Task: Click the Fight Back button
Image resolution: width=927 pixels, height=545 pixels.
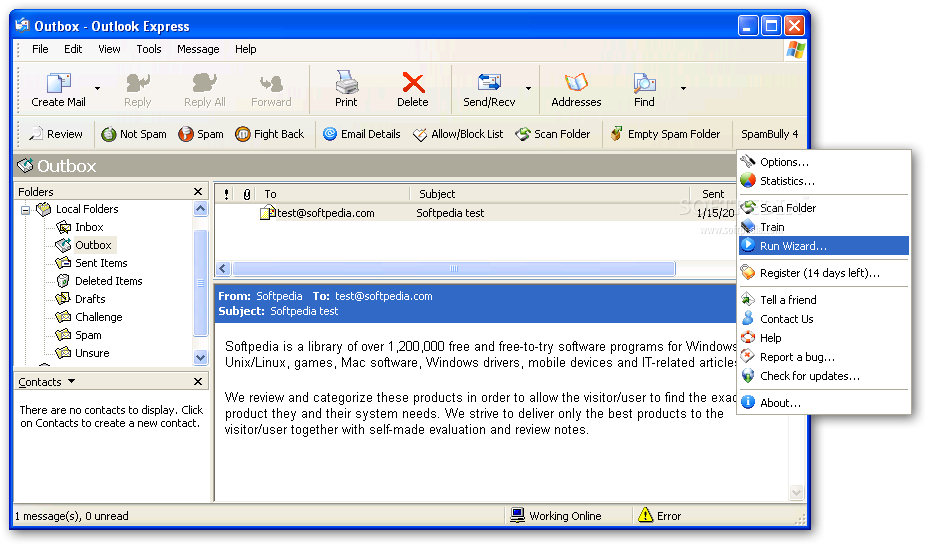Action: pyautogui.click(x=270, y=134)
